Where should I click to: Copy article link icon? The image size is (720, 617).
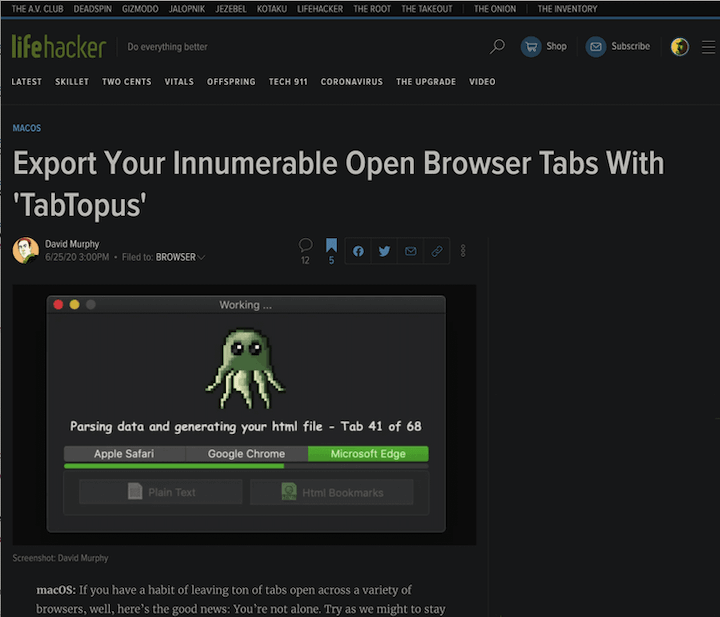point(437,251)
